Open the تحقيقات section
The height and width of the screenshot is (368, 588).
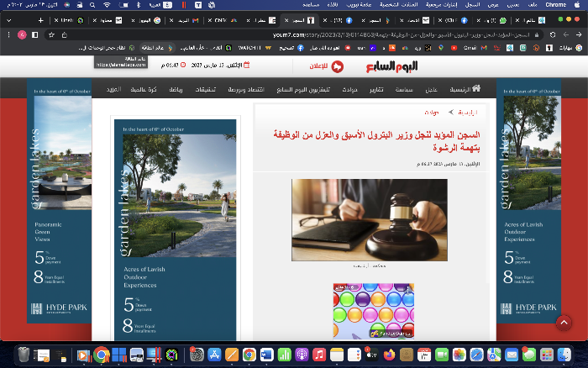pos(206,89)
